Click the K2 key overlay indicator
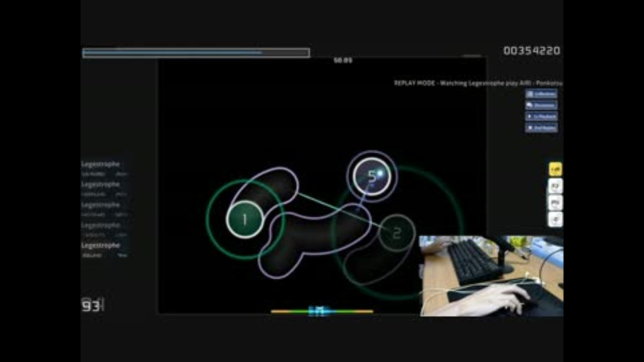This screenshot has width=644, height=362. tap(555, 186)
